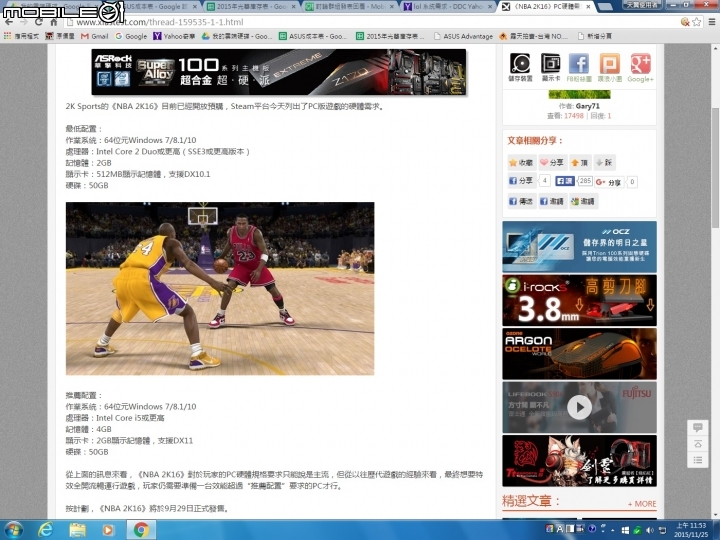Click the '+ MORE' featured articles link
This screenshot has width=720, height=540.
coord(642,504)
